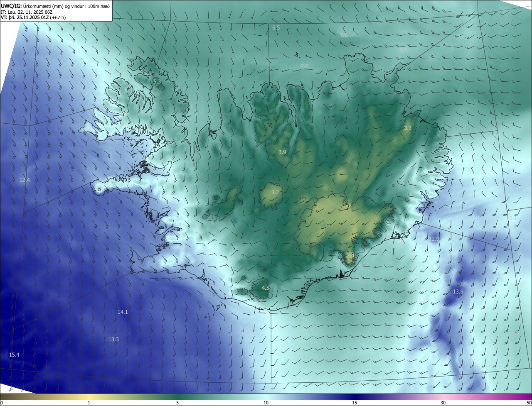The width and height of the screenshot is (532, 406).
Task: Click the '15' tick on the color scale
Action: (355, 403)
